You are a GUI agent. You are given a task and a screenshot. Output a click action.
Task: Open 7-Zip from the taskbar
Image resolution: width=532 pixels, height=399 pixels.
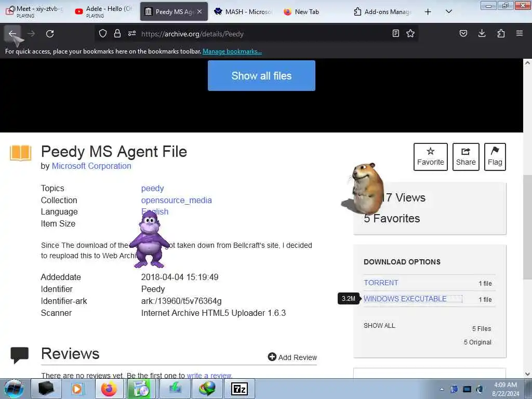pyautogui.click(x=239, y=389)
